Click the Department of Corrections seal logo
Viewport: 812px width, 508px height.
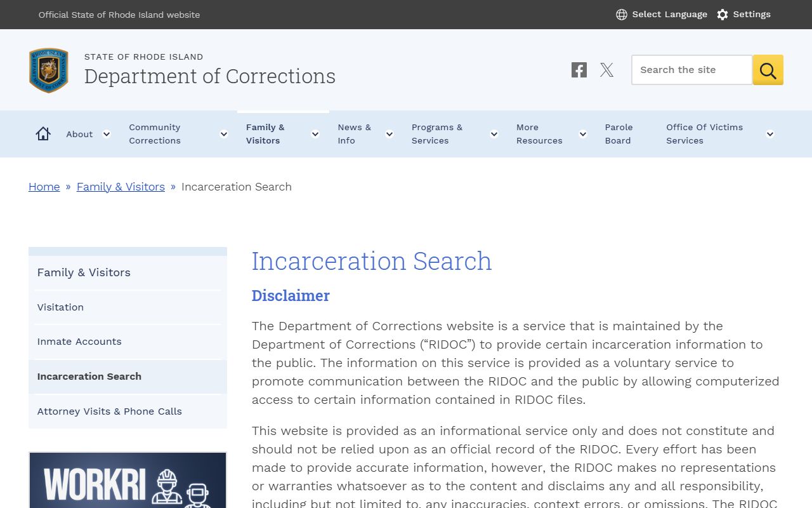[x=48, y=70]
